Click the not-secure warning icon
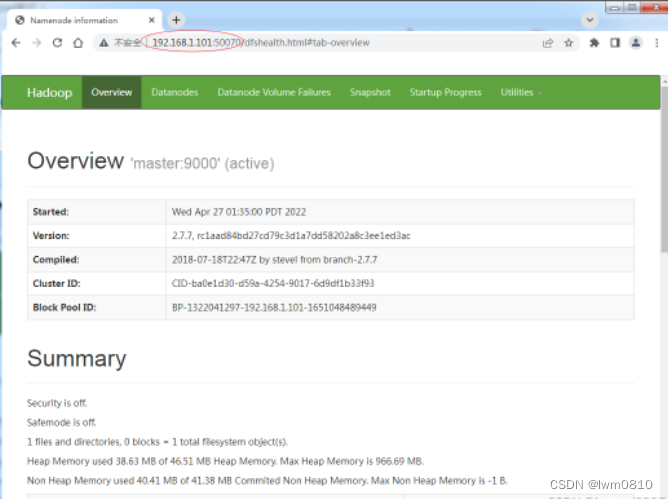668x499 pixels. coord(104,43)
